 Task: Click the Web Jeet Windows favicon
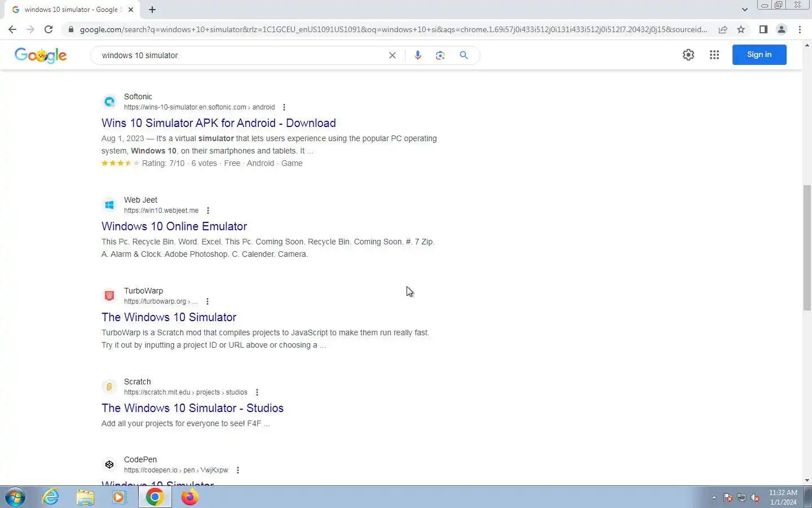click(x=109, y=205)
